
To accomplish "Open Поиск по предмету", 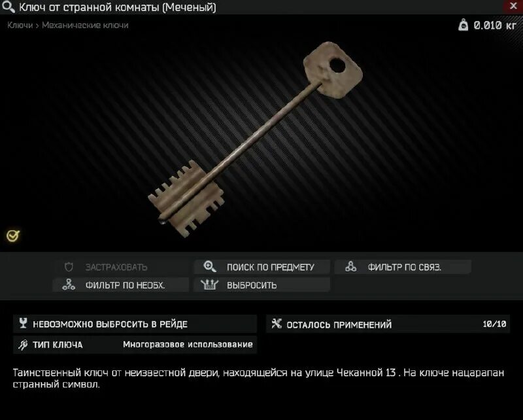I will (x=262, y=267).
